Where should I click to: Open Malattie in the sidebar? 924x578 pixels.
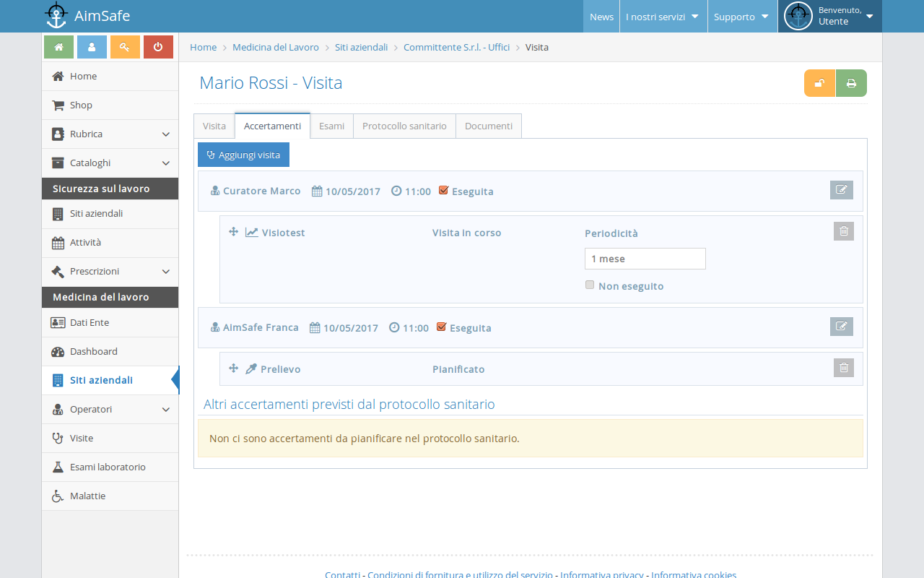tap(110, 496)
